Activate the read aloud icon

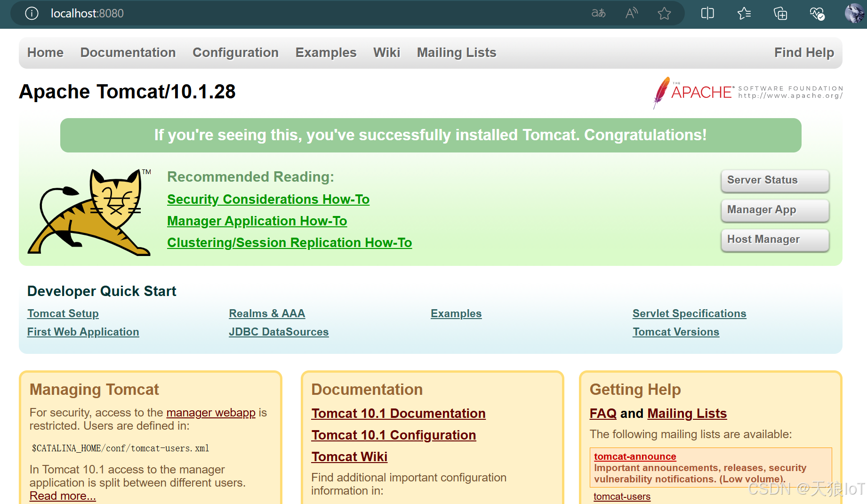(632, 13)
